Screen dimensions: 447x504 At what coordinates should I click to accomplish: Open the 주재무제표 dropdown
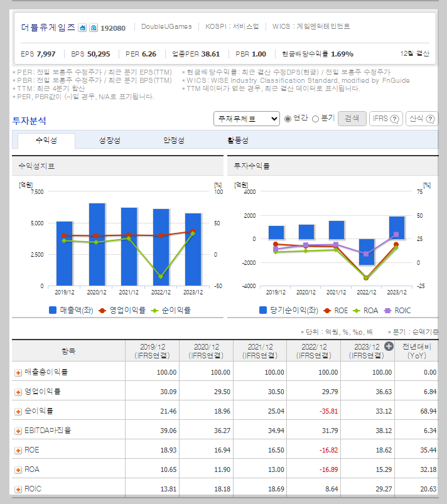point(247,119)
